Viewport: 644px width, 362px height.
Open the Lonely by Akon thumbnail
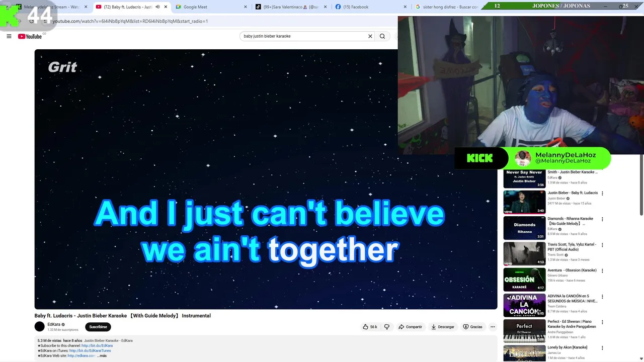[x=524, y=353]
